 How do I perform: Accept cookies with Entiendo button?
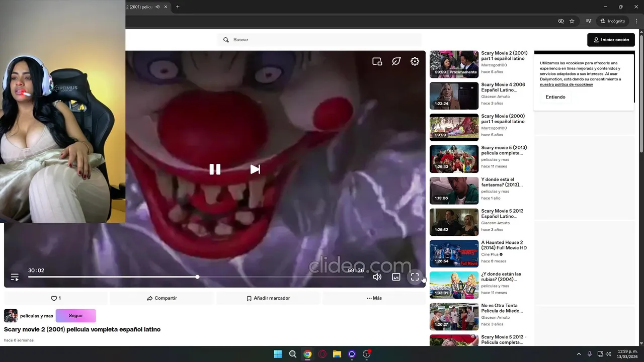(x=555, y=97)
